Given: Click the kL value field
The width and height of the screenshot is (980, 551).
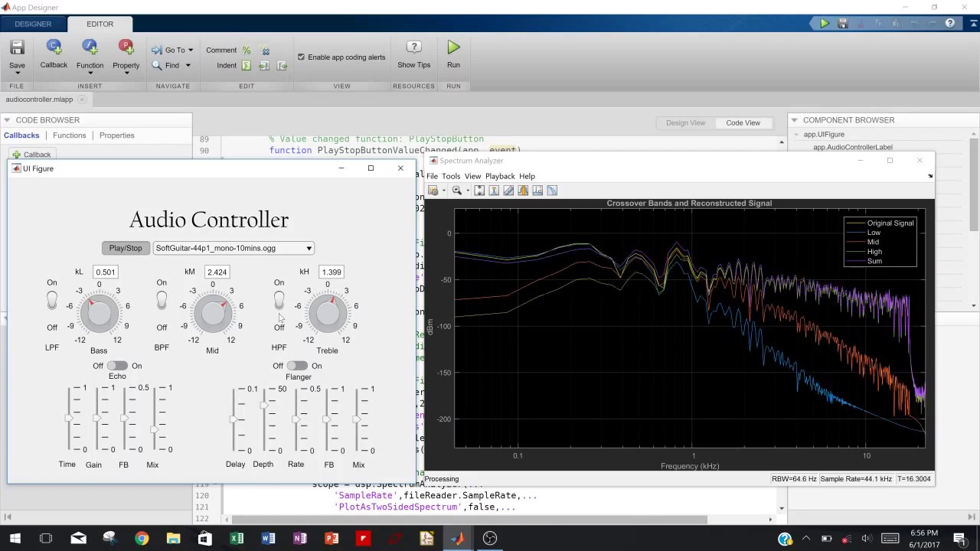Looking at the screenshot, I should pos(105,272).
